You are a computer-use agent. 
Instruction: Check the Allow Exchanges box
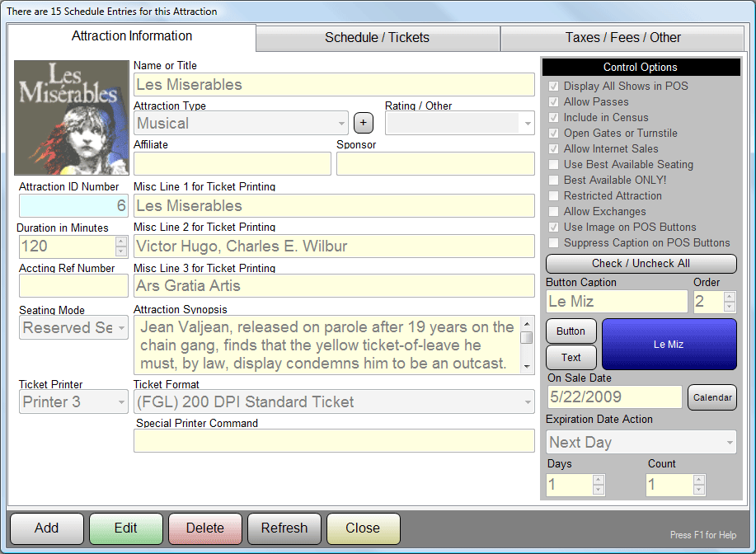click(x=553, y=212)
